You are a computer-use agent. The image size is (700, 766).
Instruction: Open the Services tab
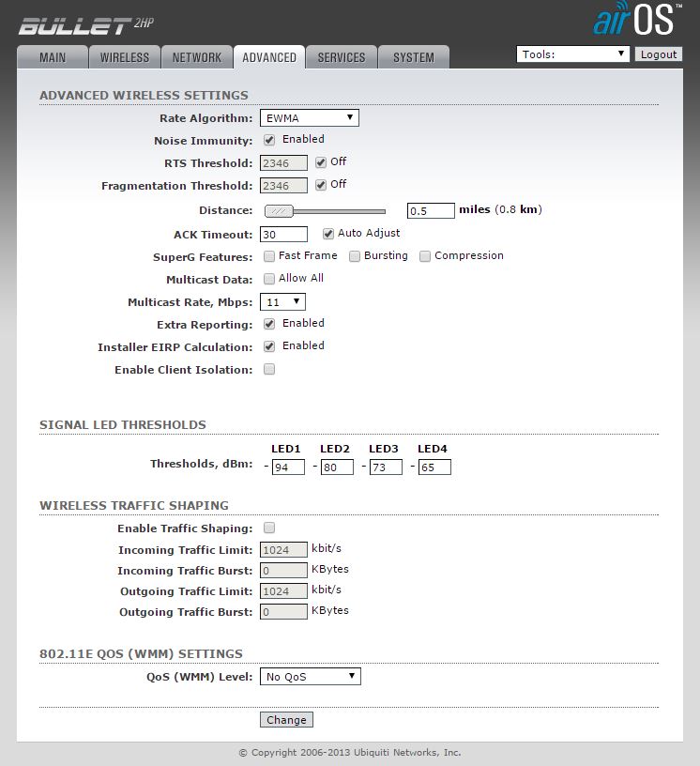(x=342, y=57)
